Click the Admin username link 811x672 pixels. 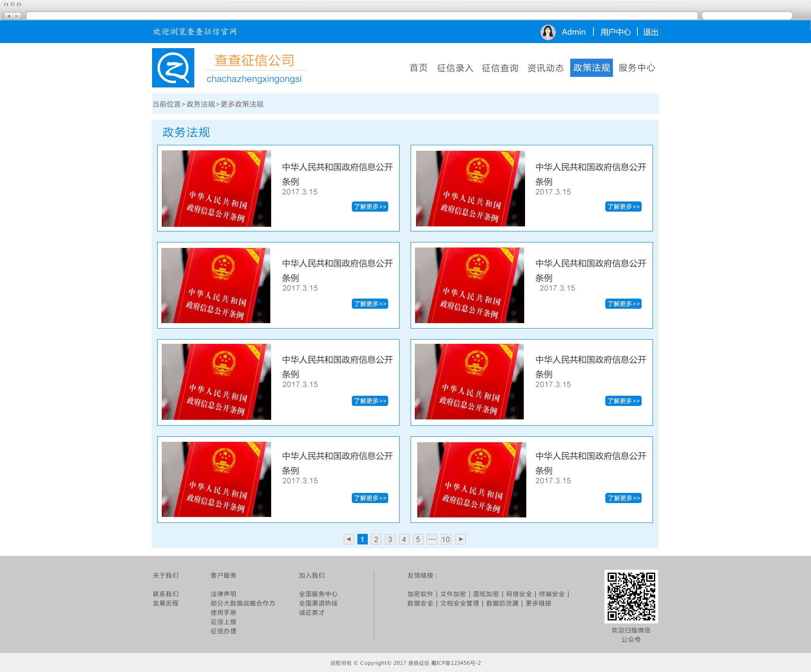[x=574, y=32]
